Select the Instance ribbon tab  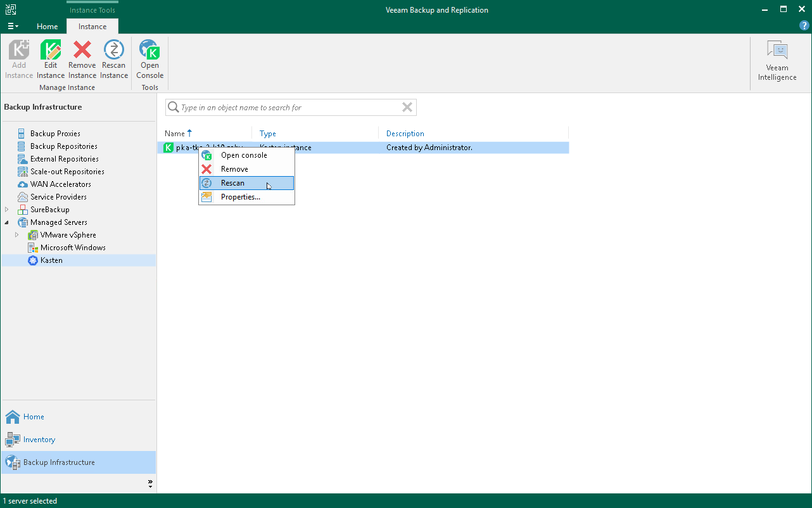coord(92,27)
